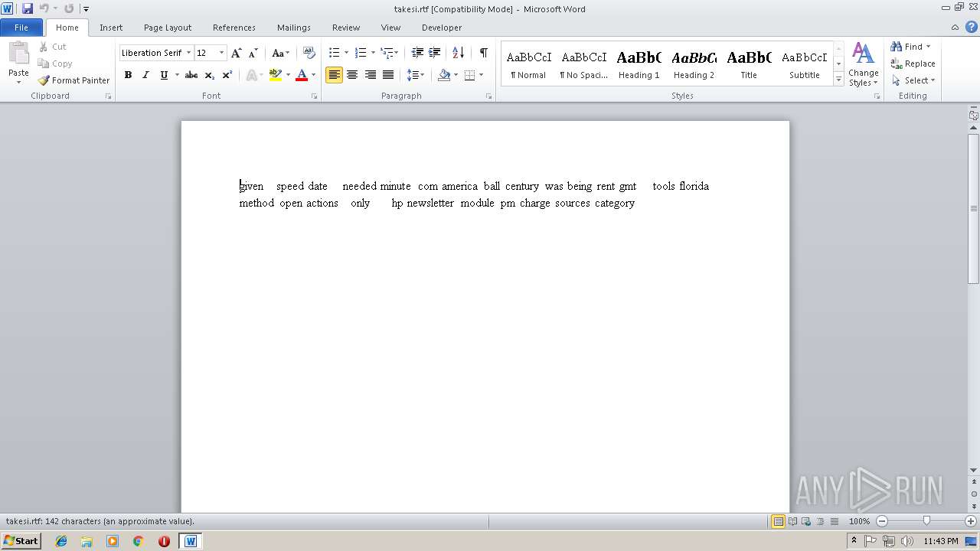
Task: Open Line Spacing dropdown
Action: click(415, 75)
